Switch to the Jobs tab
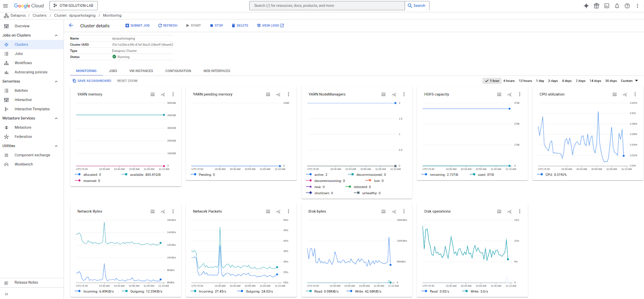This screenshot has height=299, width=644. point(113,71)
